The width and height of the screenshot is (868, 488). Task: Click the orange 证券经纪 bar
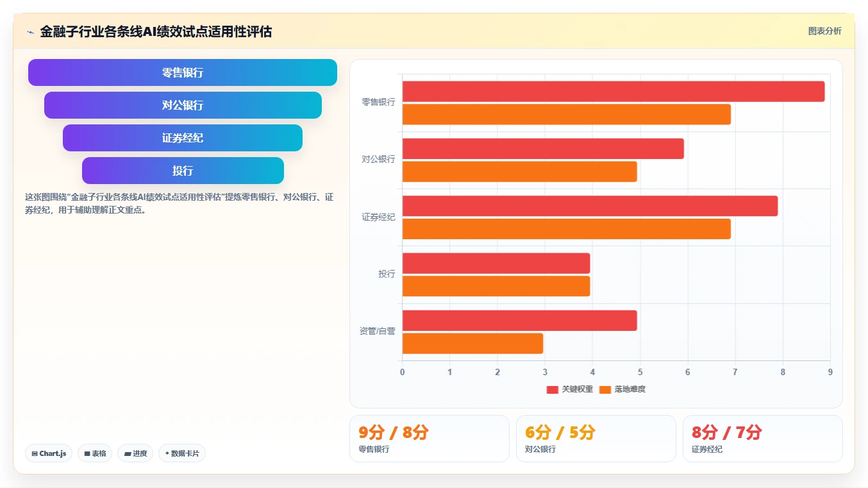click(567, 229)
